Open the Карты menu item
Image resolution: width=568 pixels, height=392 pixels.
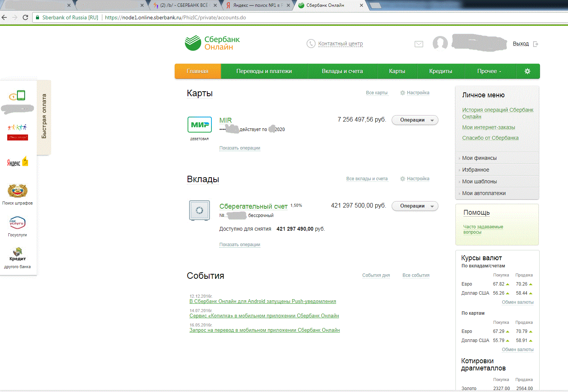pos(397,71)
